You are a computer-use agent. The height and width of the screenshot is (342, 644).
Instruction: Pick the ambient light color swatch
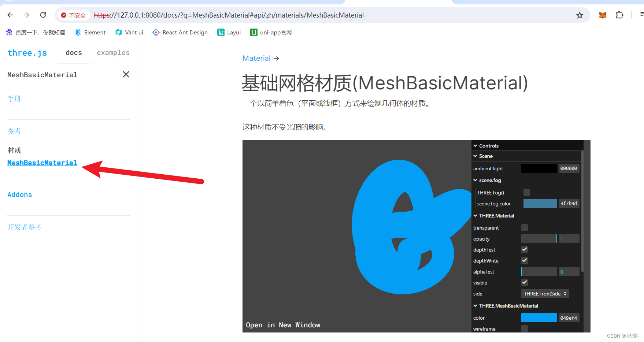pyautogui.click(x=539, y=168)
